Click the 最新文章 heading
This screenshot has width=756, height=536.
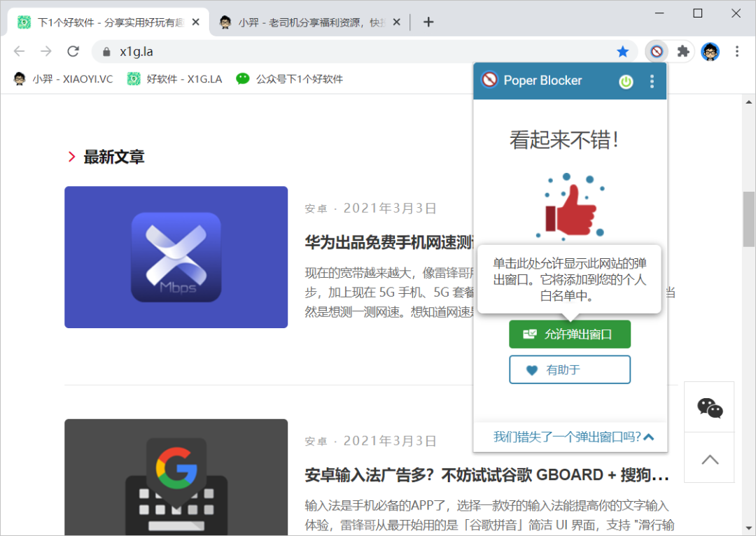click(114, 157)
